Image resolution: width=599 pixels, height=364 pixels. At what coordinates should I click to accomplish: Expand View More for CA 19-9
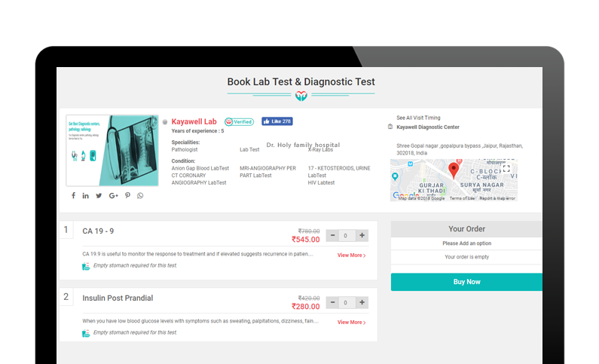(x=351, y=255)
